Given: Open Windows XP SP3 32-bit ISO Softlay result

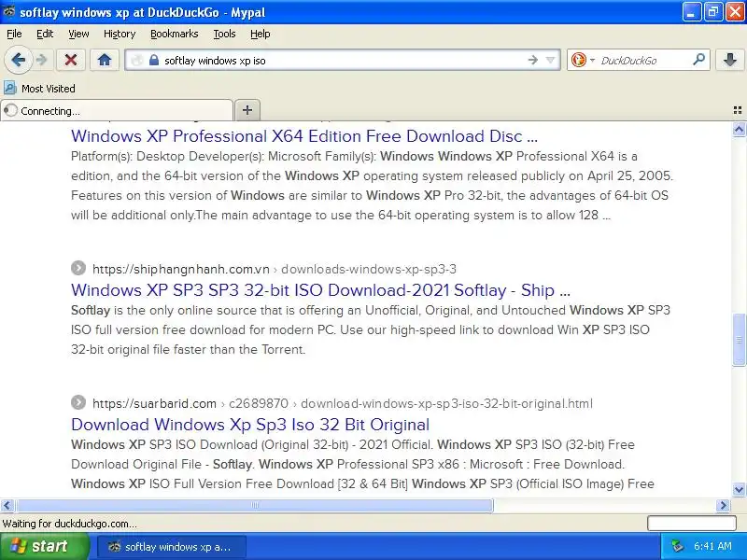Looking at the screenshot, I should [320, 290].
